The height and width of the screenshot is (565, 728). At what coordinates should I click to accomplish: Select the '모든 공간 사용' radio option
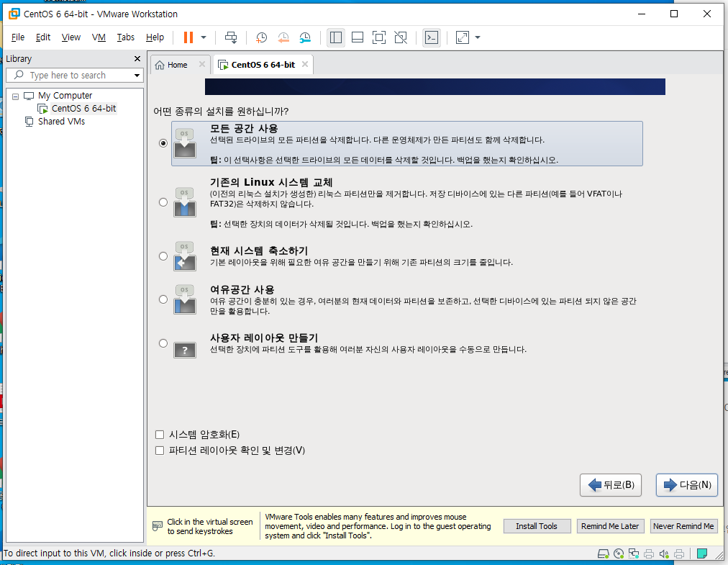coord(163,143)
